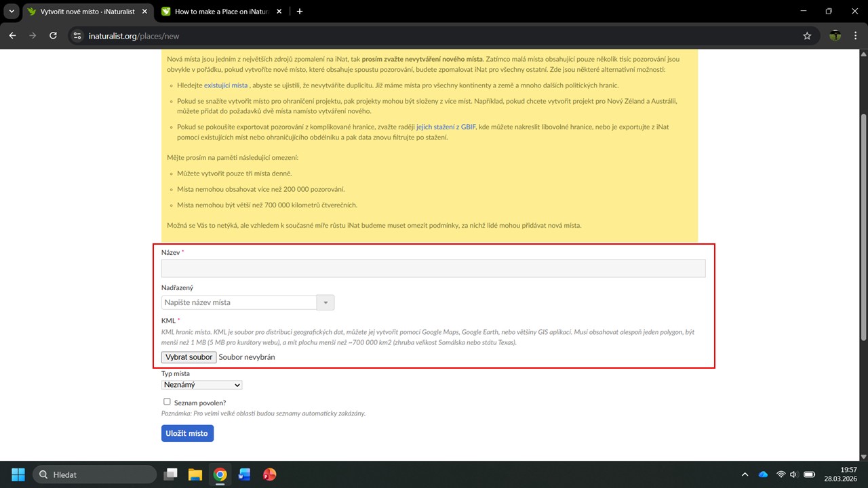Bookmark this page with the star icon

[807, 36]
